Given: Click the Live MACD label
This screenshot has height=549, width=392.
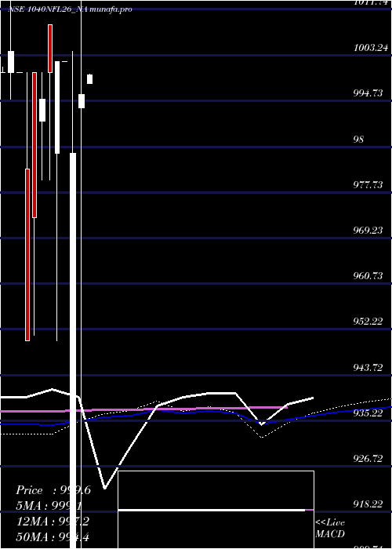Looking at the screenshot, I should 330,528.
